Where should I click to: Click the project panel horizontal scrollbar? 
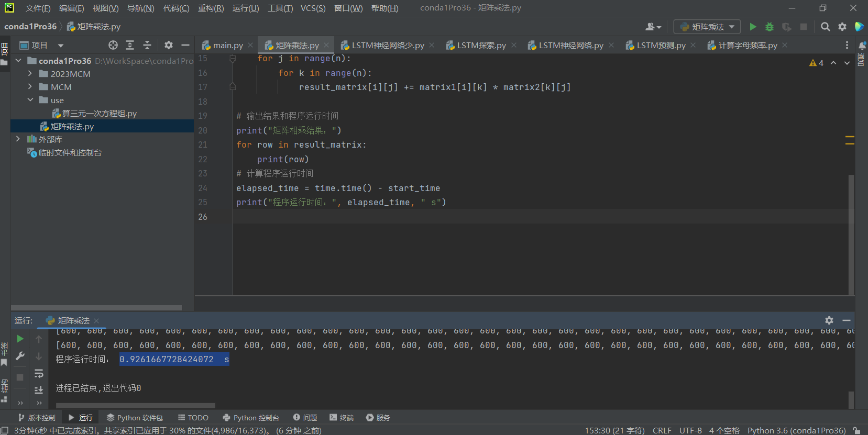96,308
